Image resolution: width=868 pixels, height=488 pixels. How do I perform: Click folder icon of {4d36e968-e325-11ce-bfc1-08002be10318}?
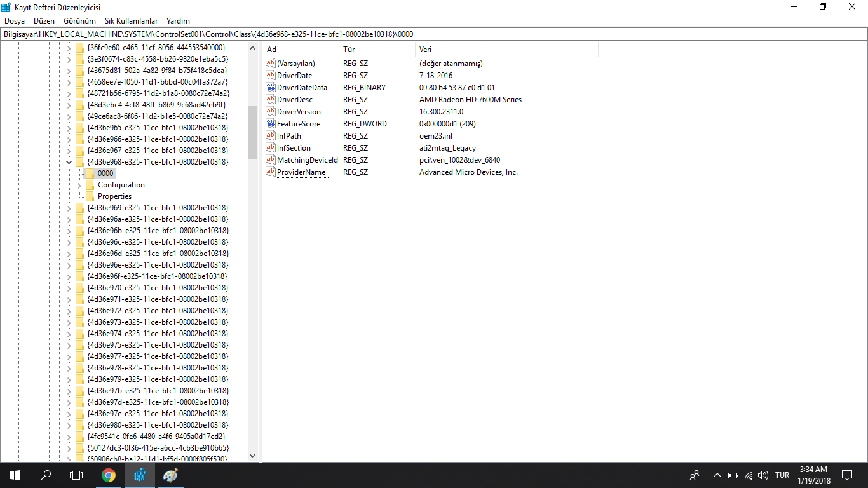click(x=79, y=162)
